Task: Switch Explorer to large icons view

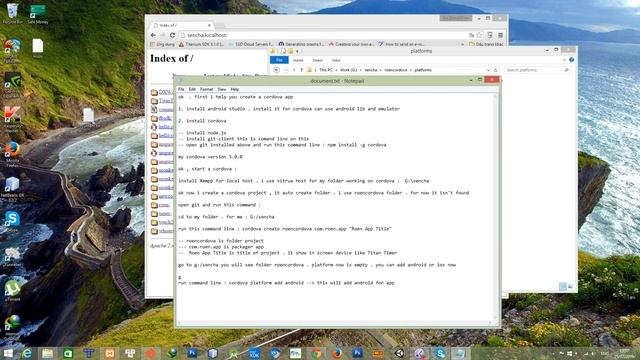Action: tap(570, 286)
